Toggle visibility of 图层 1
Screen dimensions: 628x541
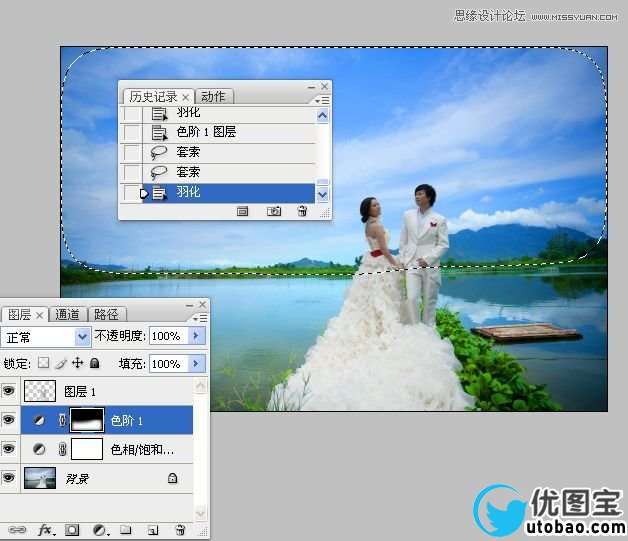pos(9,390)
